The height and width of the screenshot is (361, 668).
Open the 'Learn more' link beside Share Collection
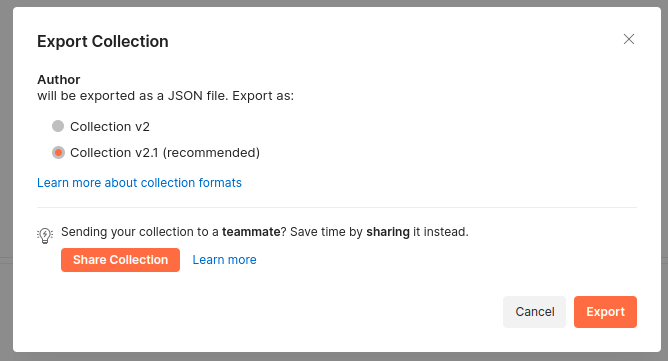click(x=225, y=260)
